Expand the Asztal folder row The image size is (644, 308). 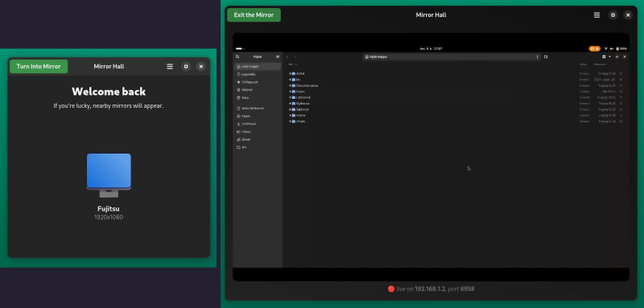click(290, 73)
